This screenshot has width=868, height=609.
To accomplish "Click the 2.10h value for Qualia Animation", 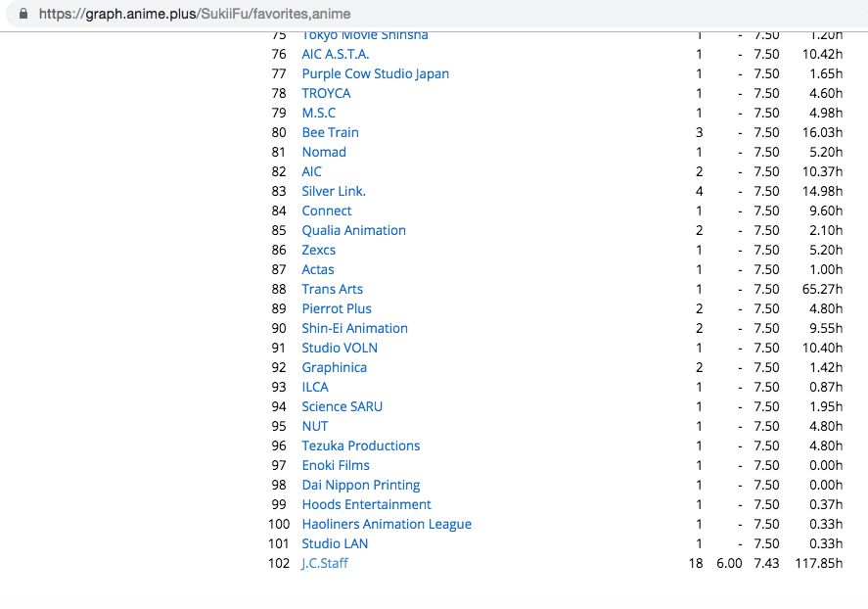I will coord(826,230).
